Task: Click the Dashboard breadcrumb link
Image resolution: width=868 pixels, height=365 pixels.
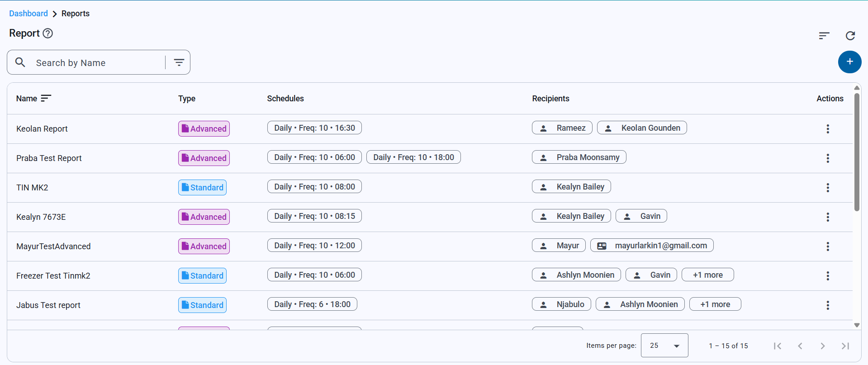Action: tap(28, 14)
